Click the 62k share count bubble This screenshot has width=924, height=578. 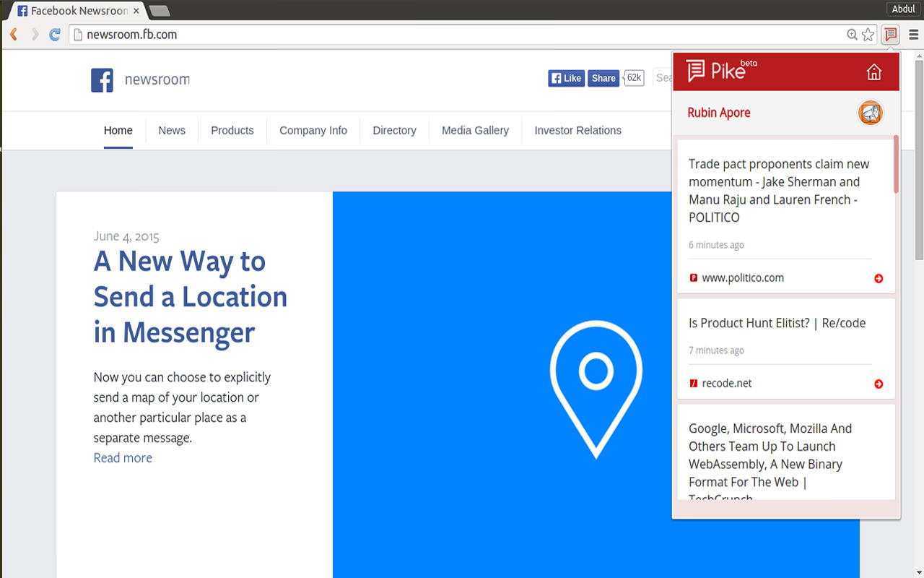point(634,78)
